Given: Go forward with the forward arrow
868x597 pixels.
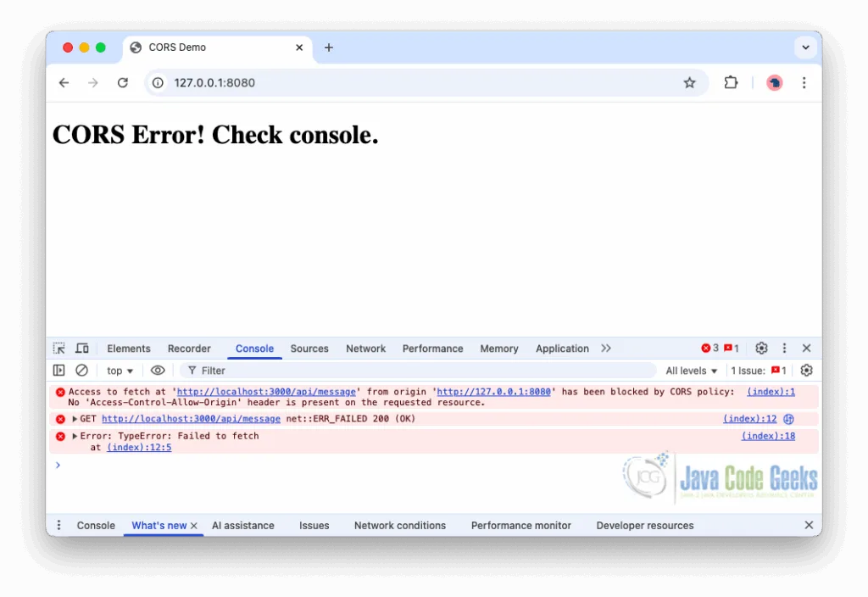Looking at the screenshot, I should (x=93, y=83).
